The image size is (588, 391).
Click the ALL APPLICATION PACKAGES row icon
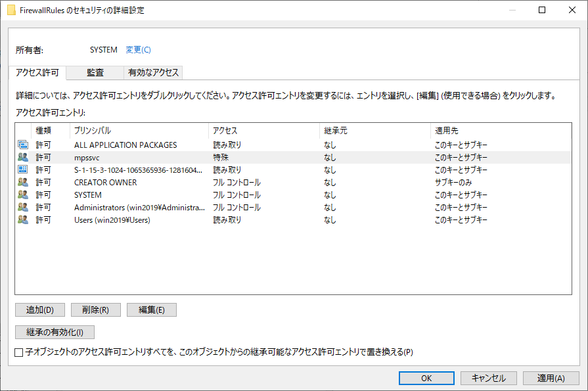click(23, 145)
